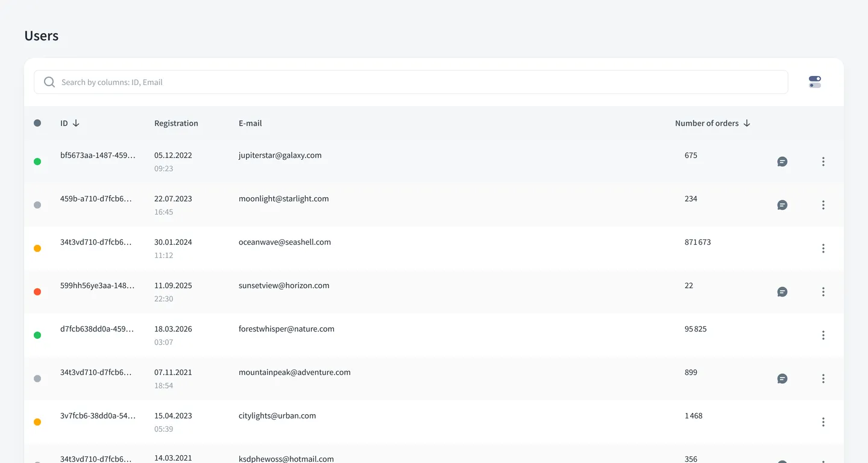The width and height of the screenshot is (868, 463).
Task: Click email mountainpeak@adventure.com
Action: (x=295, y=372)
